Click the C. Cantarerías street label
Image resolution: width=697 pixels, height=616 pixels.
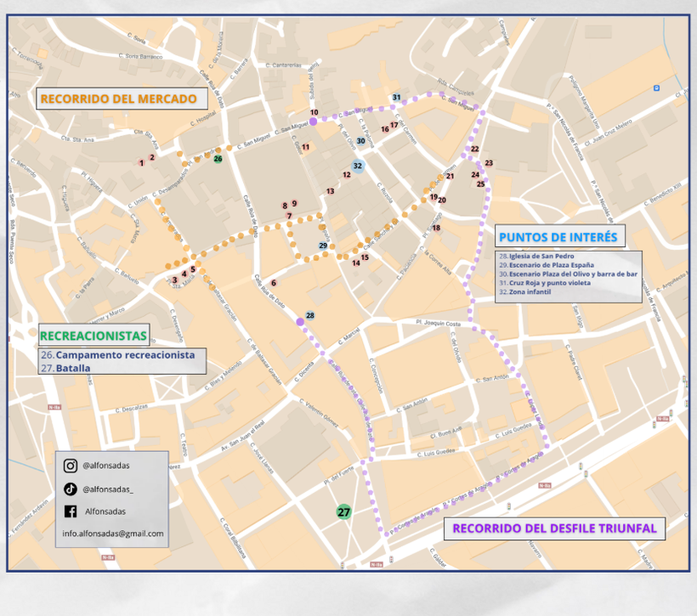click(x=284, y=65)
